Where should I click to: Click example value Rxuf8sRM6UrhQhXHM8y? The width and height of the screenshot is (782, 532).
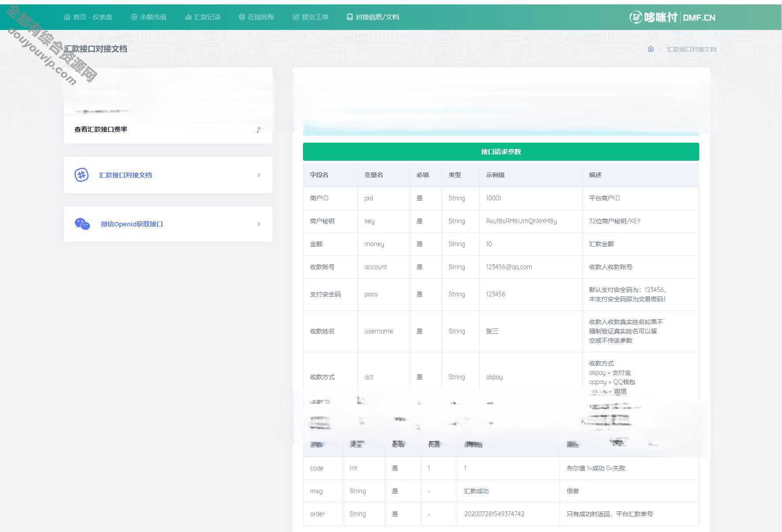pos(521,221)
